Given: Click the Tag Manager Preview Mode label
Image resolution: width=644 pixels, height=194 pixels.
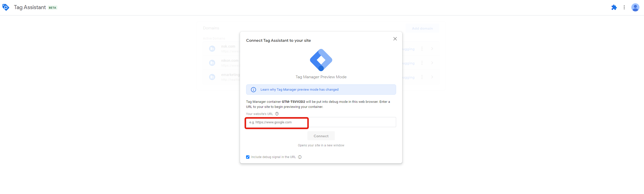Looking at the screenshot, I should [x=321, y=77].
